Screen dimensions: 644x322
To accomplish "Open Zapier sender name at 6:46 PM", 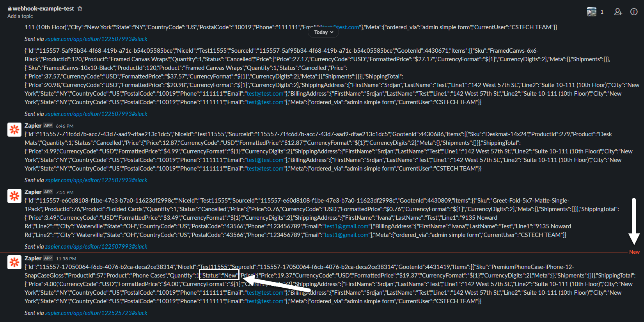I will pyautogui.click(x=33, y=126).
